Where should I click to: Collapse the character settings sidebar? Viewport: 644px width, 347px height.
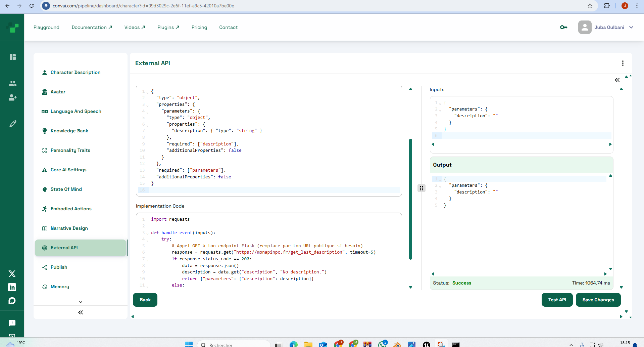click(x=81, y=312)
